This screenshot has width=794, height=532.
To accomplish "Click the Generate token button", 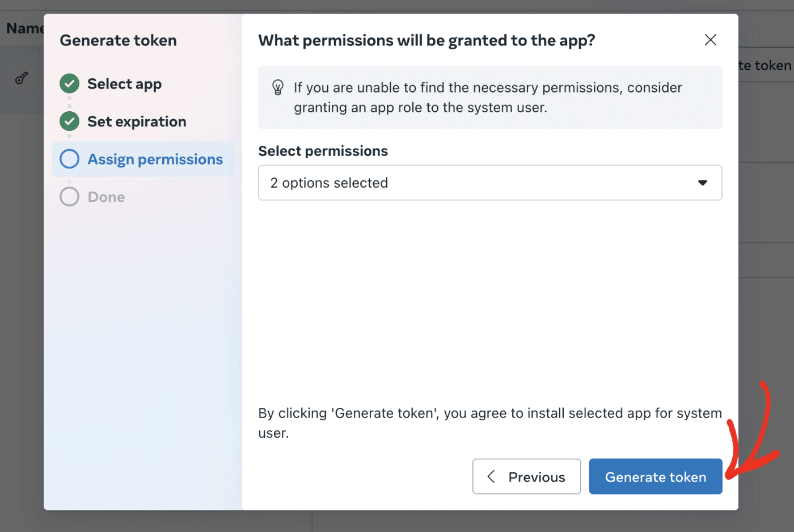I will tap(655, 476).
